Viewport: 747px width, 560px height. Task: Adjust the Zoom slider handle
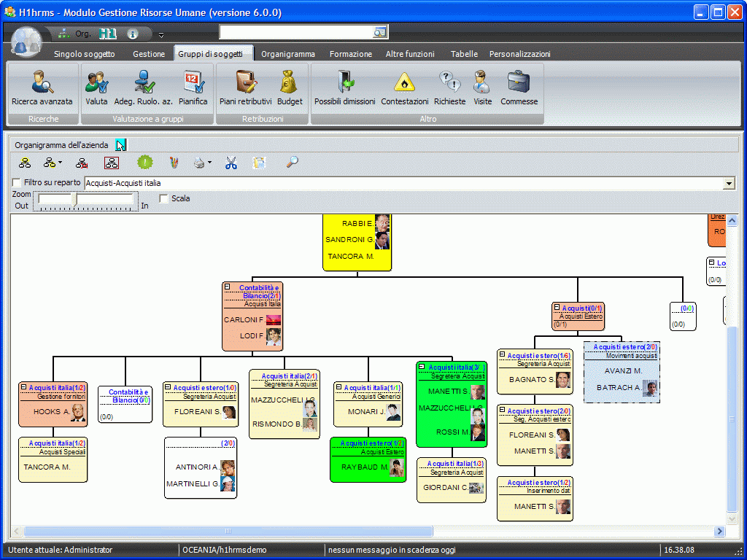(x=74, y=200)
